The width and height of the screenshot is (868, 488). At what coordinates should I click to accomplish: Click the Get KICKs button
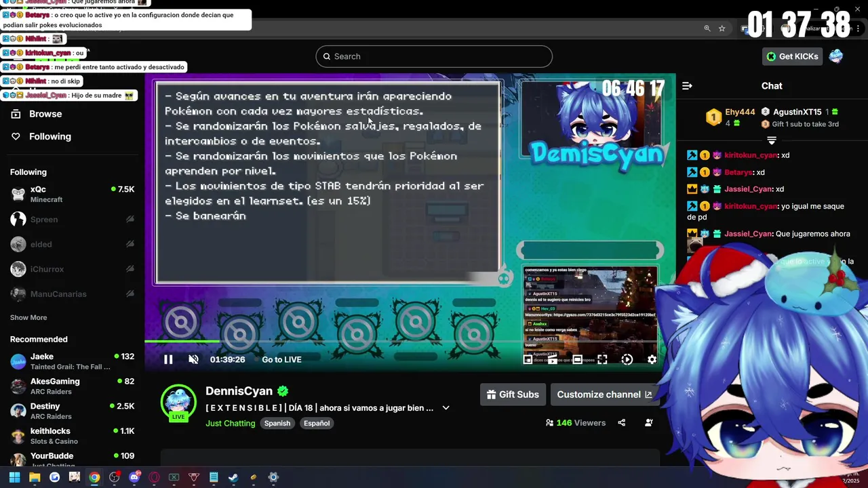tap(792, 56)
